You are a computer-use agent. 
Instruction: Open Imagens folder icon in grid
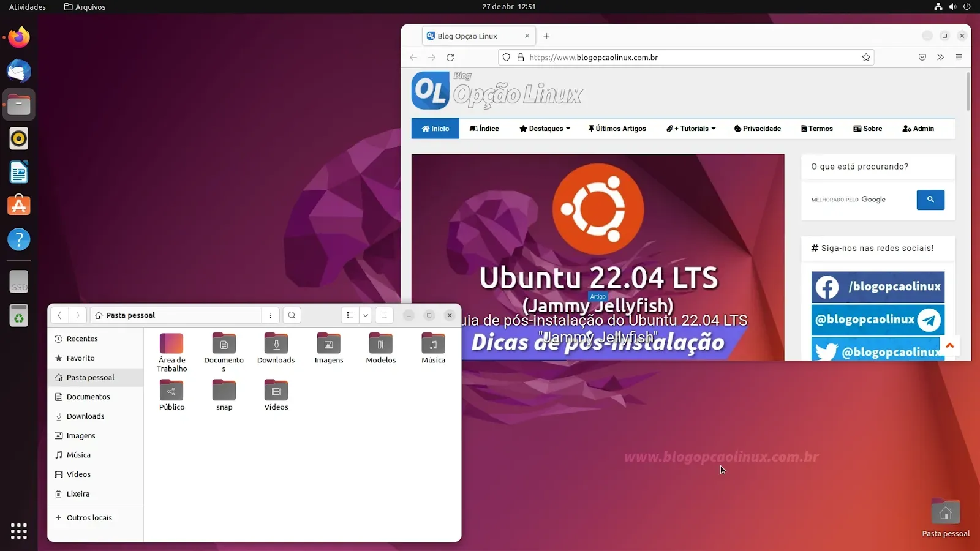coord(329,348)
